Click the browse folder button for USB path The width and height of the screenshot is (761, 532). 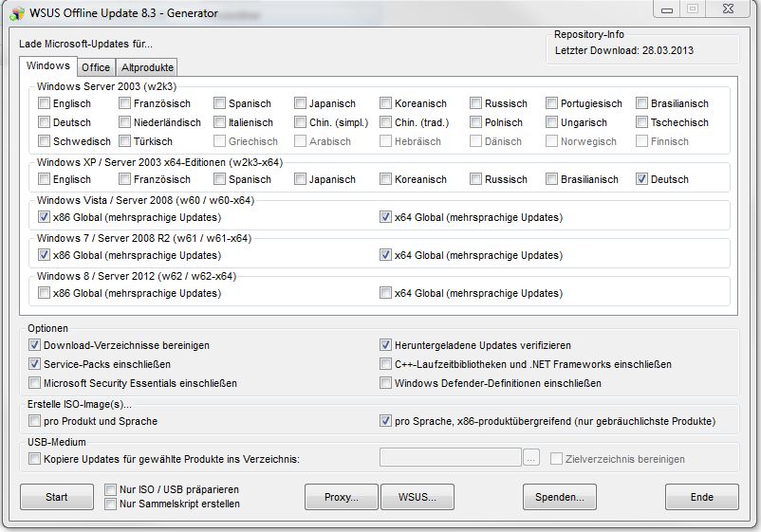[531, 459]
